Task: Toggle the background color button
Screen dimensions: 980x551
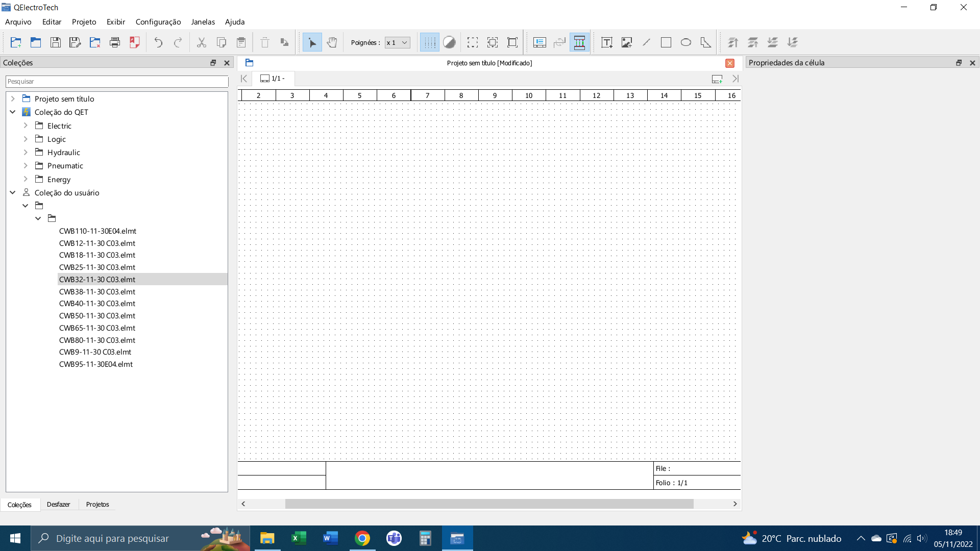Action: (x=449, y=42)
